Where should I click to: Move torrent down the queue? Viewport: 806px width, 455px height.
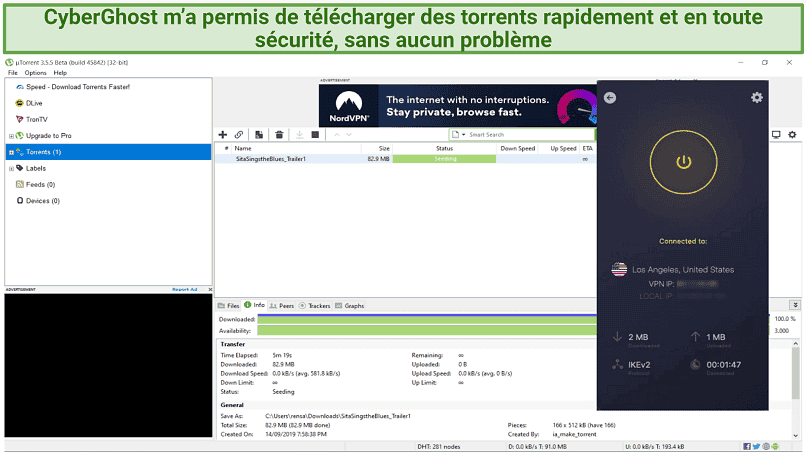pos(349,135)
